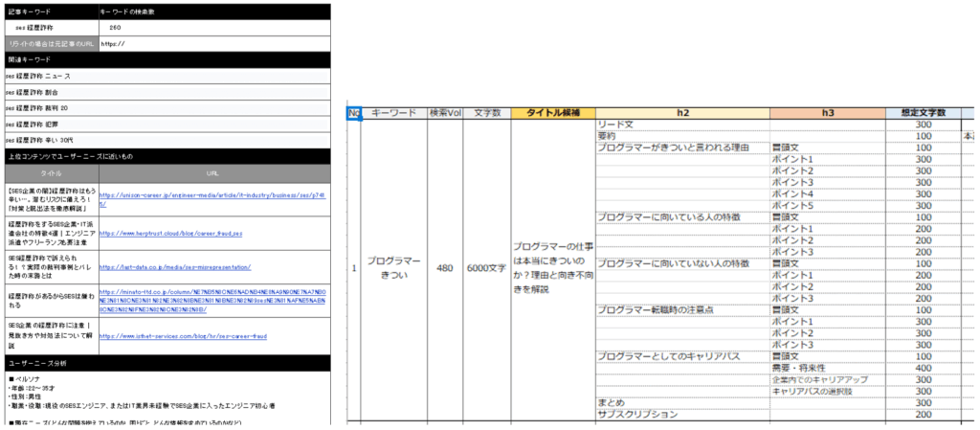Select the 'ポイント4' h3 cell
This screenshot has height=430, width=980.
pyautogui.click(x=828, y=194)
